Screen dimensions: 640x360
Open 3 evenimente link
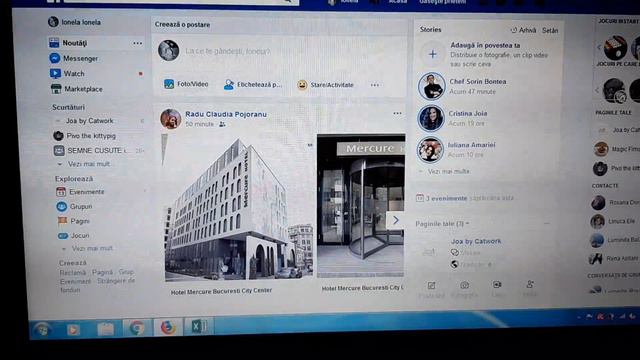click(x=446, y=198)
